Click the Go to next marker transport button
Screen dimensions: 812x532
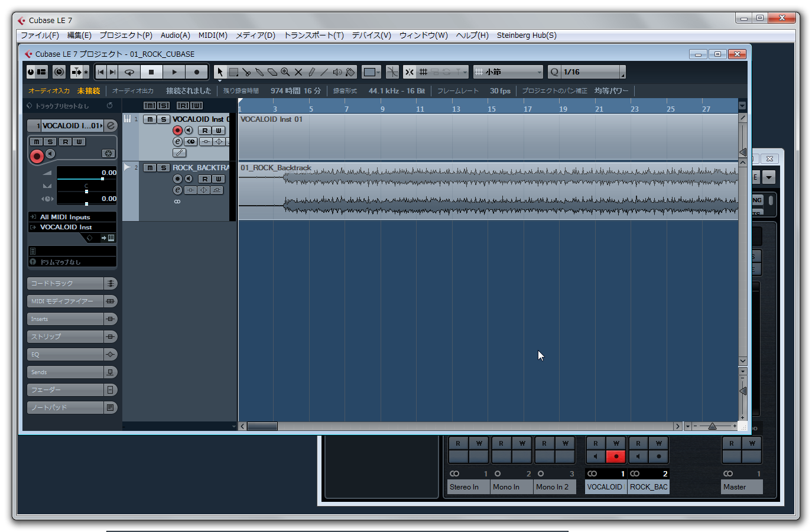[x=112, y=72]
